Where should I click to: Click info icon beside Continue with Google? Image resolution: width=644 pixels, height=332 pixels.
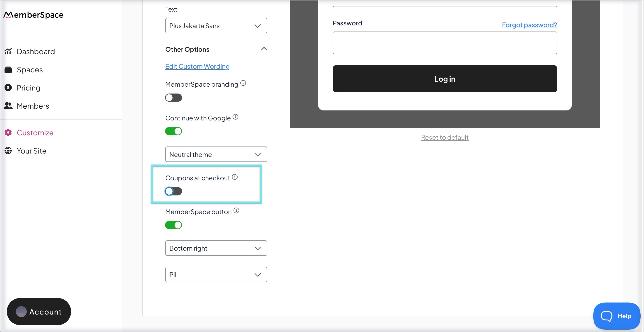[x=235, y=117]
